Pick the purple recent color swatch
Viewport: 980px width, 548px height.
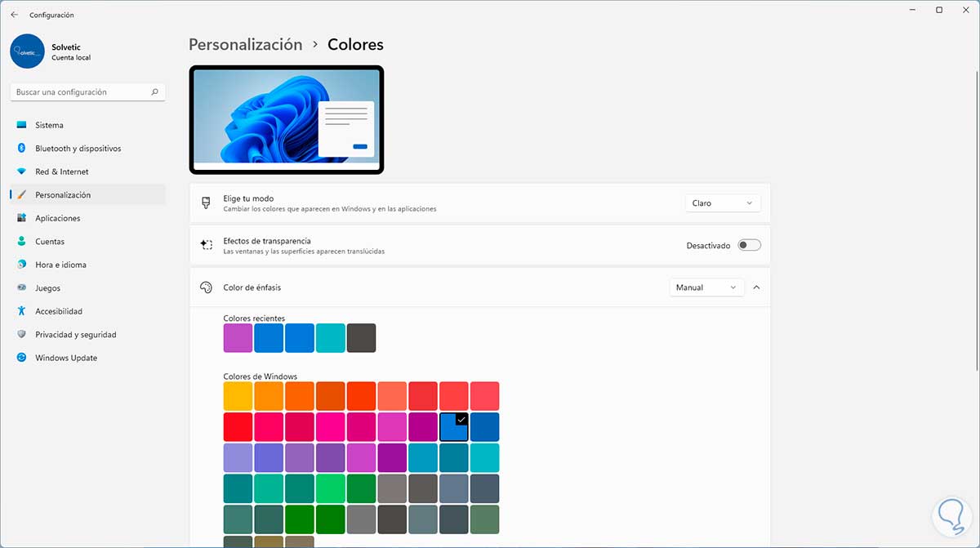click(238, 338)
